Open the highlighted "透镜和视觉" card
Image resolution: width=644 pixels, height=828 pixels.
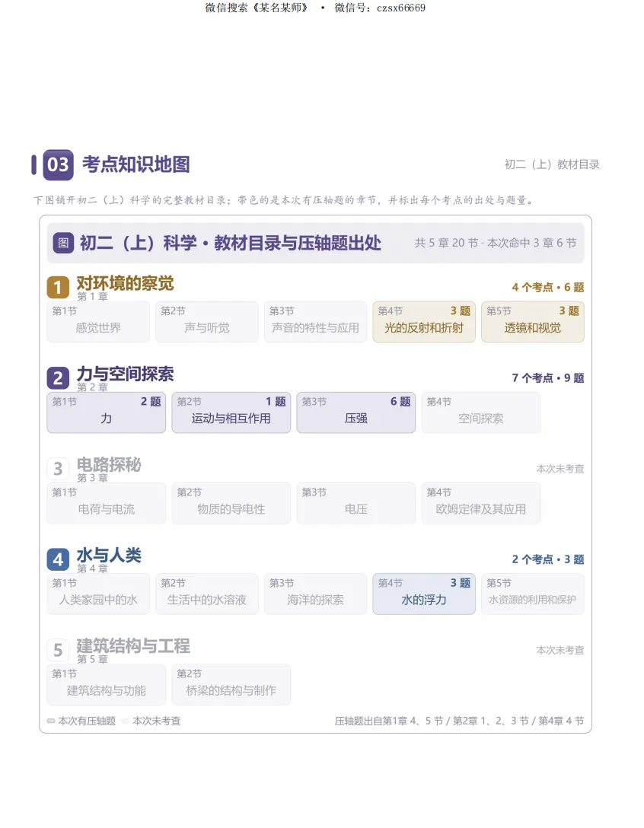tap(533, 322)
